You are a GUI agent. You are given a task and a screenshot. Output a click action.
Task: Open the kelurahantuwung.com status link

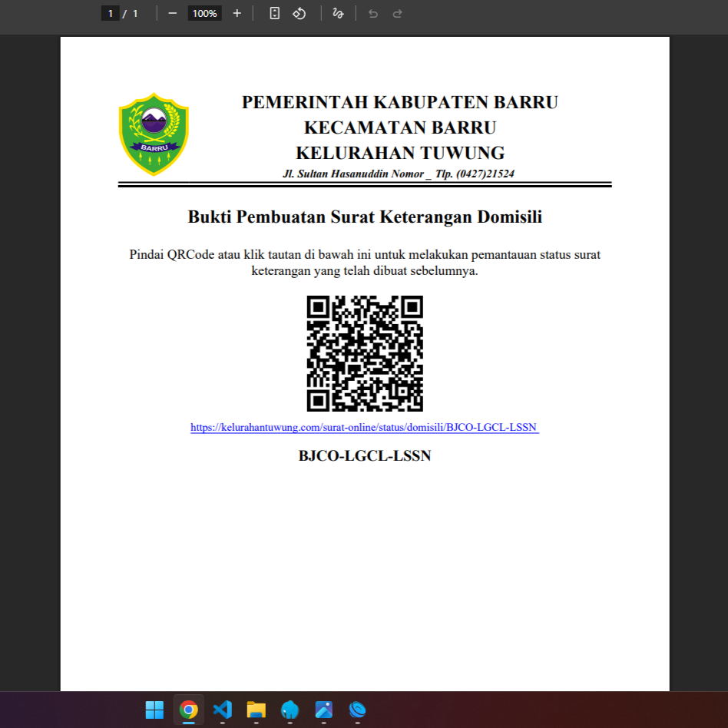[x=365, y=427]
